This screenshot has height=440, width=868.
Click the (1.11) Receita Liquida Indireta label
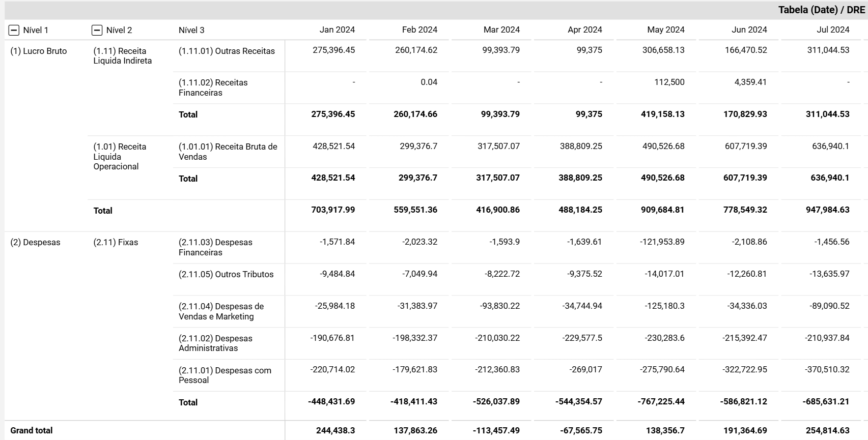tap(122, 56)
